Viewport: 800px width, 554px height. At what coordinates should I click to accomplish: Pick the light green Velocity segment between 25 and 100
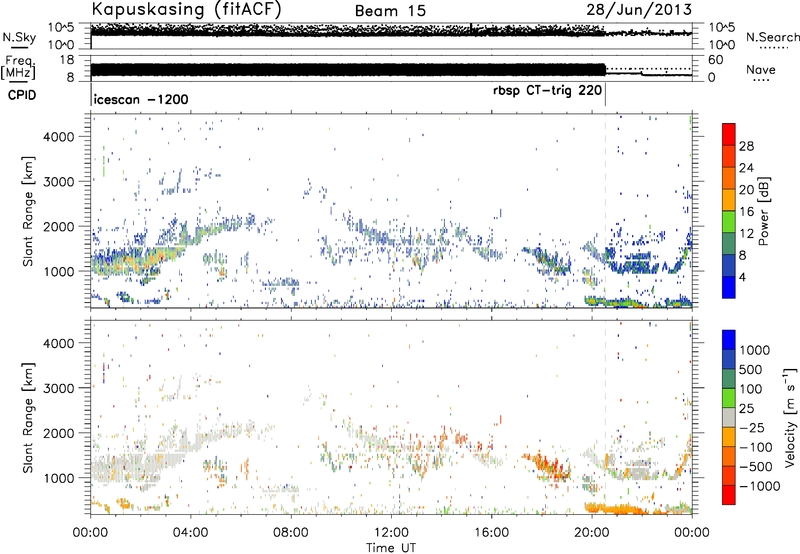click(729, 397)
